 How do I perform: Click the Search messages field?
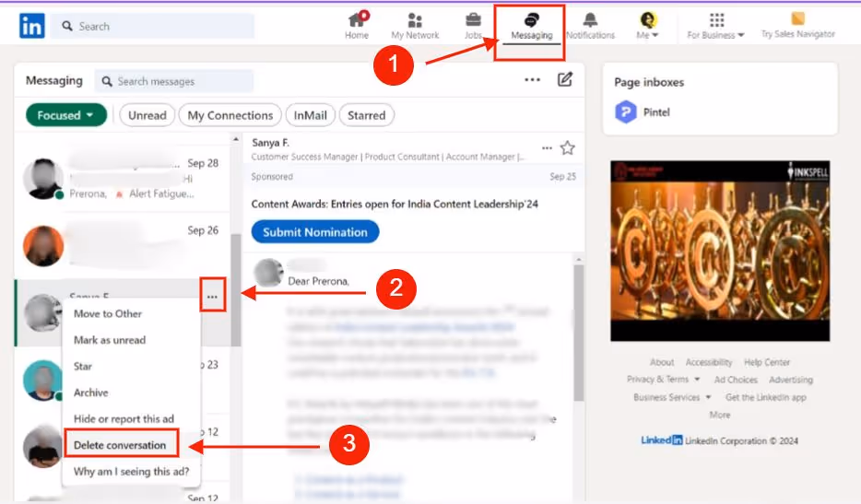(173, 81)
